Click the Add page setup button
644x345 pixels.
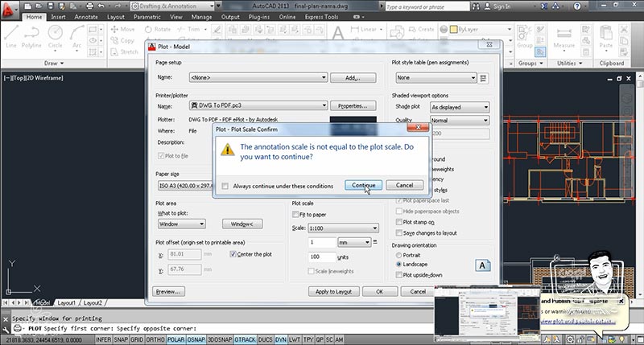coord(353,78)
